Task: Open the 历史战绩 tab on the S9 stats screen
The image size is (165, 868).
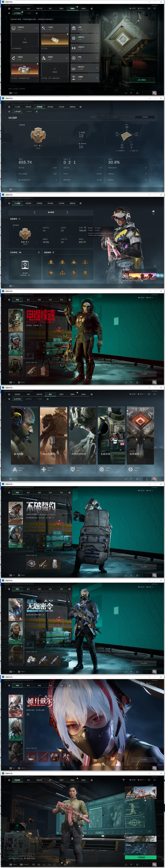Action: (x=28, y=107)
